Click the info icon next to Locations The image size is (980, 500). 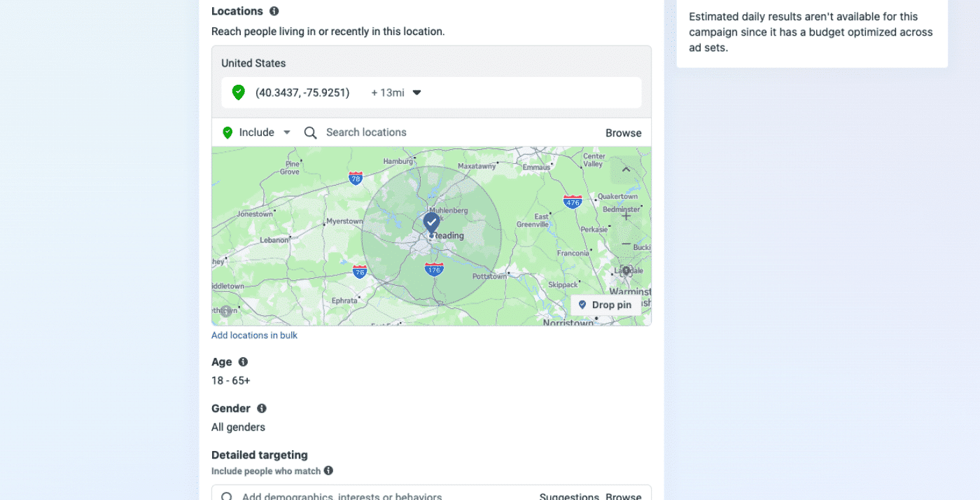coord(274,11)
